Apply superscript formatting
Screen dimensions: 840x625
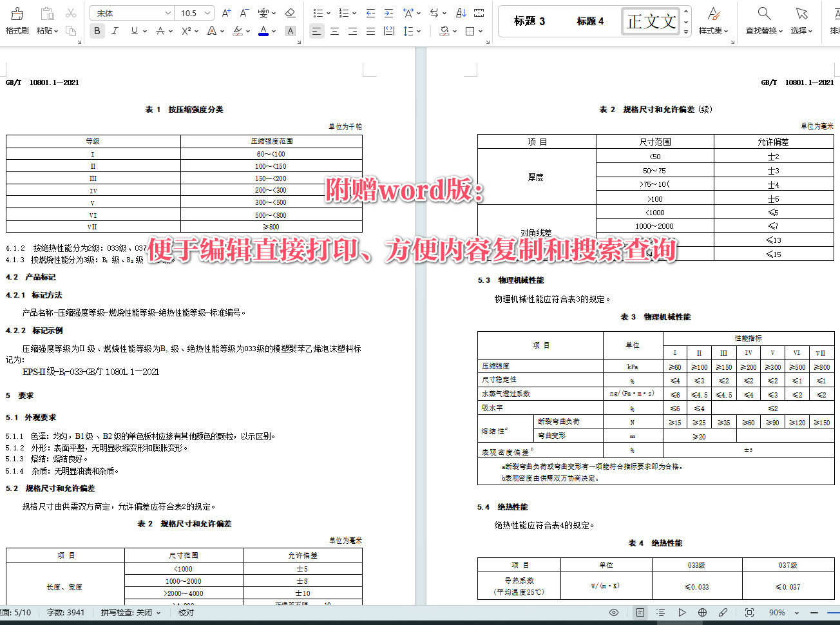click(186, 30)
